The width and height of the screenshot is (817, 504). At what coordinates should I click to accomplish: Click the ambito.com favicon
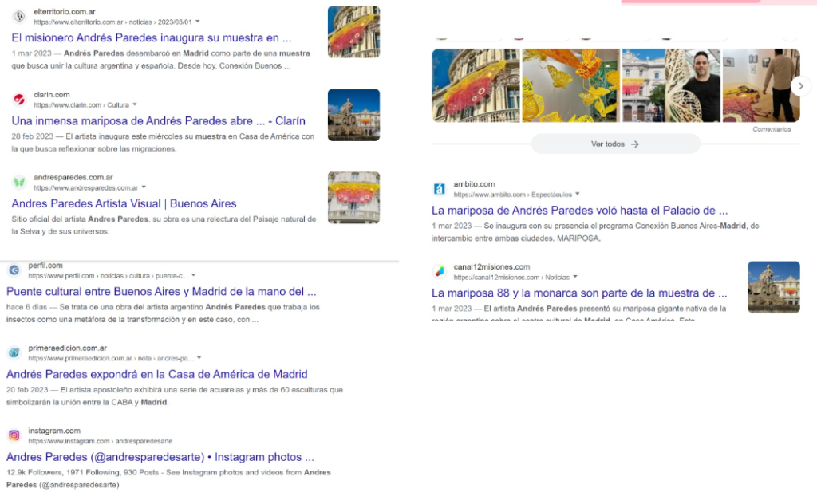tap(440, 189)
